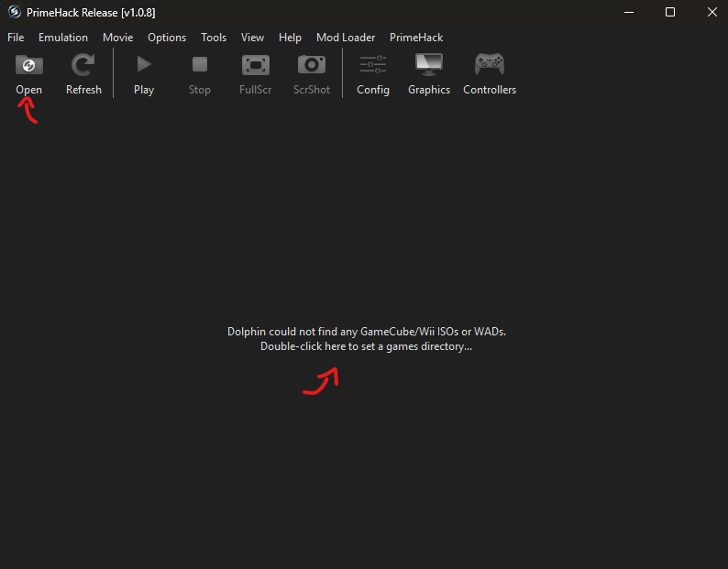This screenshot has height=569, width=728.
Task: Take a screenshot with ScrShot icon
Action: pos(312,64)
